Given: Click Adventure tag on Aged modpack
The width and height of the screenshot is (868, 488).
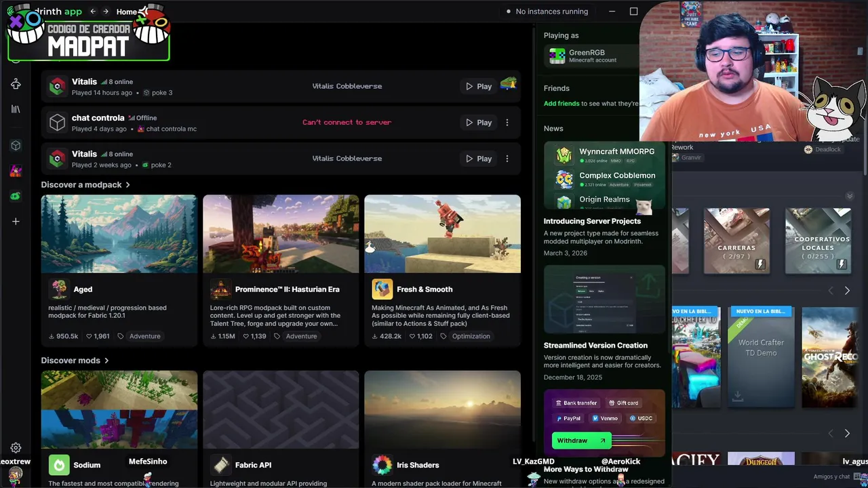Looking at the screenshot, I should [145, 336].
